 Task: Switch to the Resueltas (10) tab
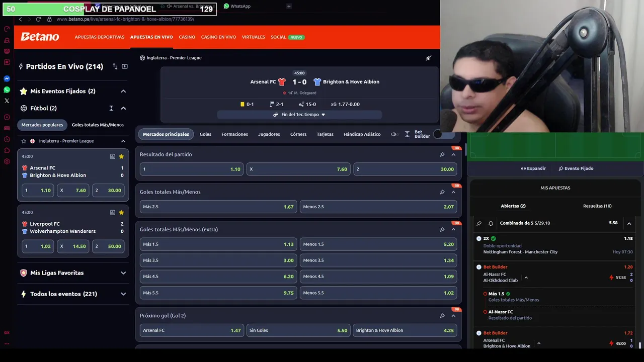(x=597, y=206)
